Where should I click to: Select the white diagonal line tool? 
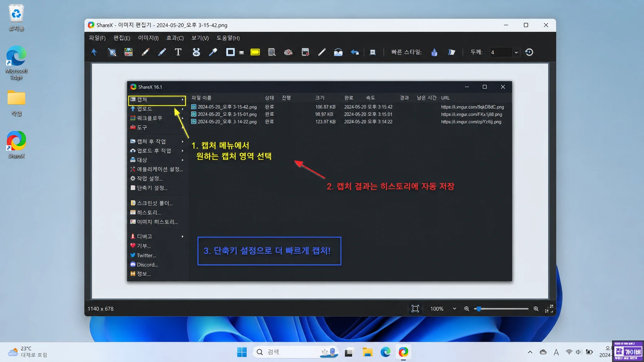322,52
